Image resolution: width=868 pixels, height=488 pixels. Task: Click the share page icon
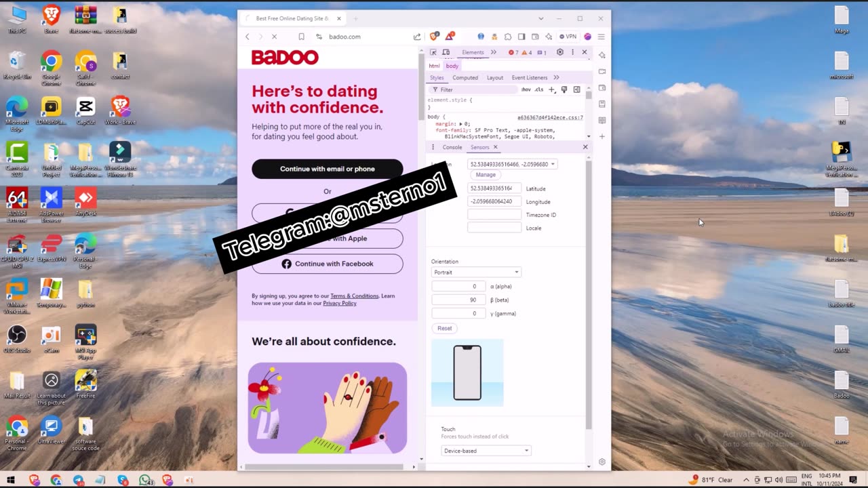point(417,37)
